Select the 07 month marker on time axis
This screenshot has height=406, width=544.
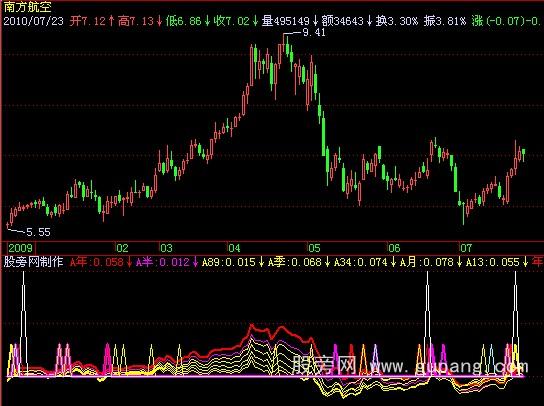point(466,248)
